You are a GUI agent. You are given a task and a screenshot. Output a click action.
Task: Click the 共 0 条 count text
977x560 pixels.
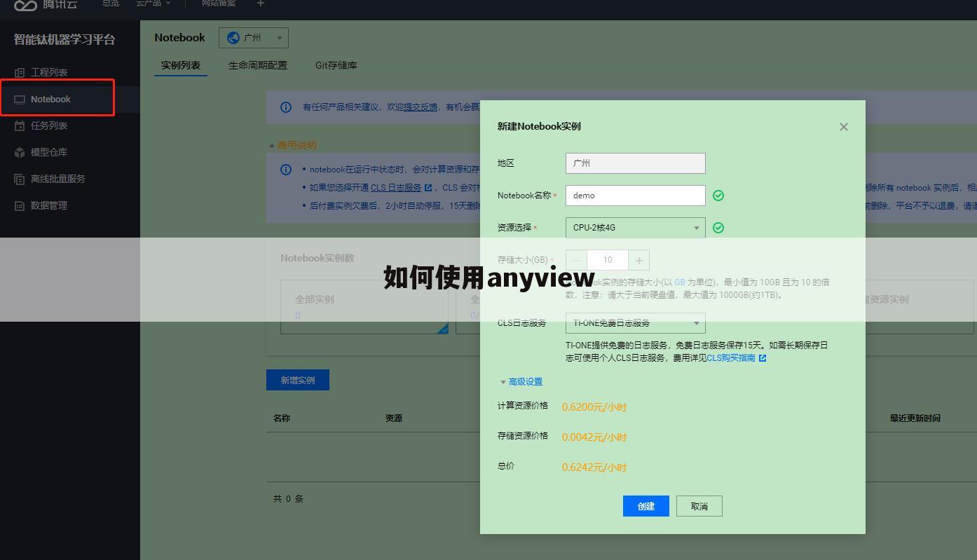click(x=288, y=499)
